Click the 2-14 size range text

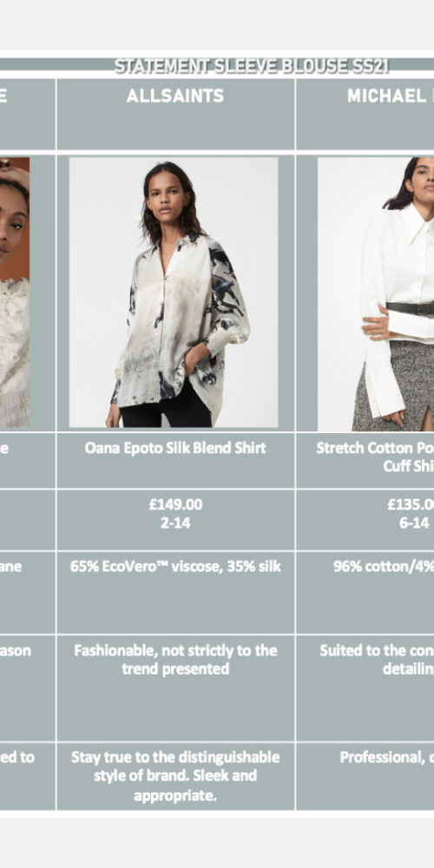[175, 523]
